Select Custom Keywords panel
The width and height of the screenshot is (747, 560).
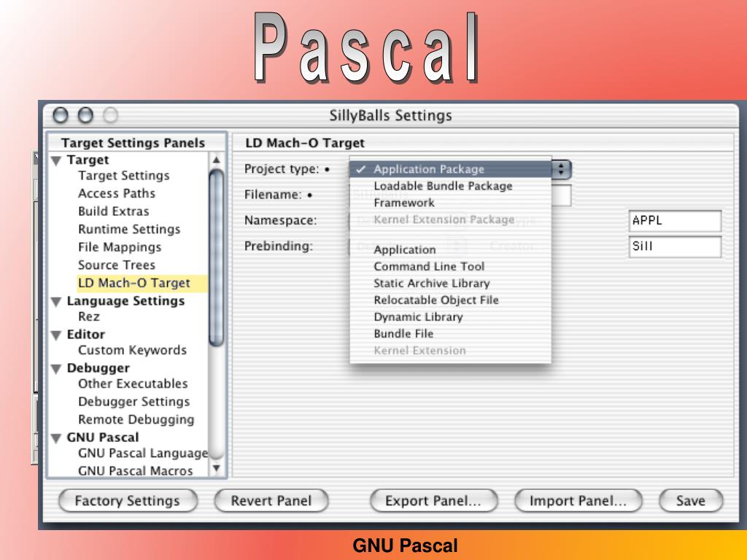tap(133, 350)
